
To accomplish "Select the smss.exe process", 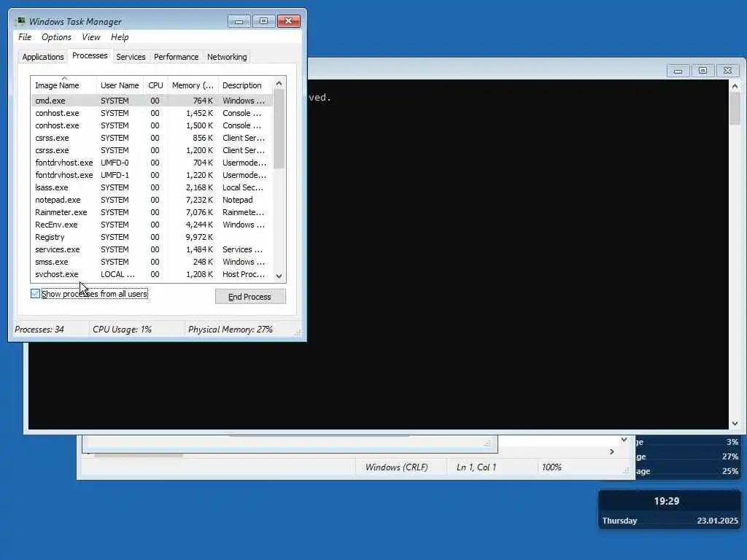I will pos(152,262).
